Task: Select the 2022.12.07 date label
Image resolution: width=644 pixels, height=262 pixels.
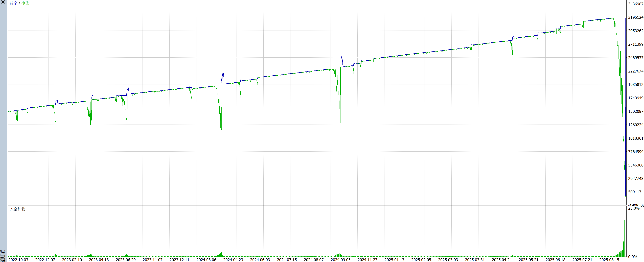Action: (45, 259)
